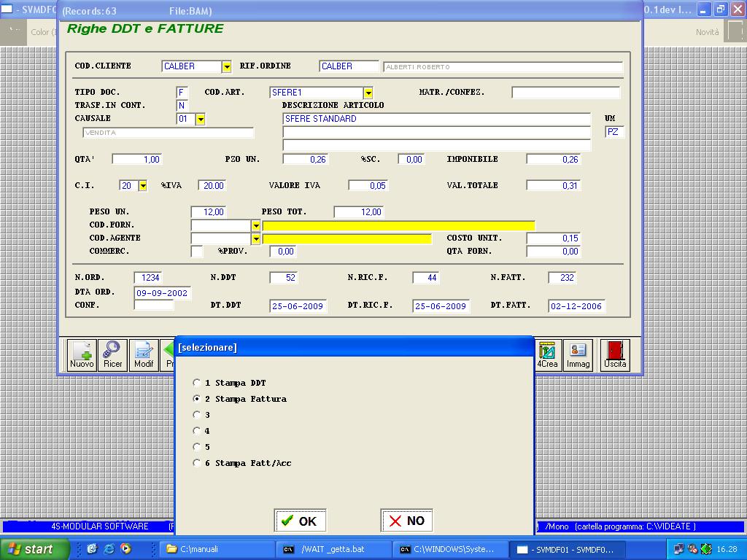This screenshot has width=747, height=560.
Task: Click the yellow COD.FORN. description field
Action: pyautogui.click(x=398, y=225)
